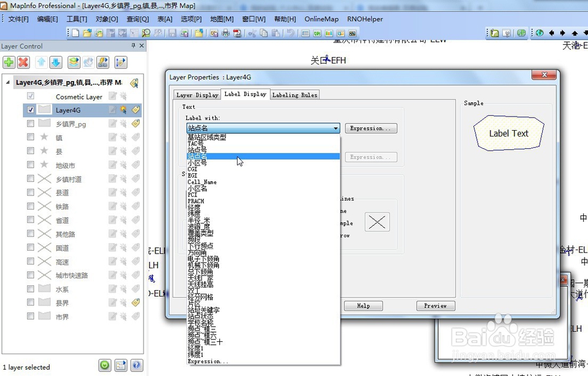Click the left arrow navigation icon in toolbar

pyautogui.click(x=552, y=33)
